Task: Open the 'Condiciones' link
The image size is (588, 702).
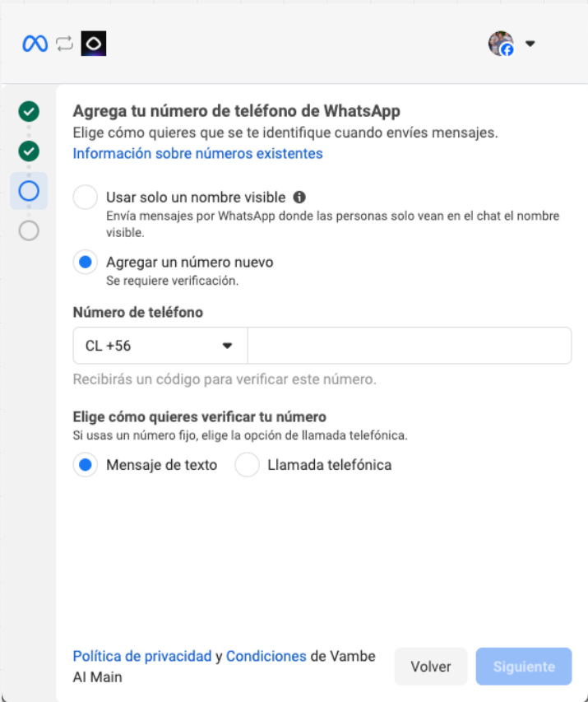Action: [266, 657]
